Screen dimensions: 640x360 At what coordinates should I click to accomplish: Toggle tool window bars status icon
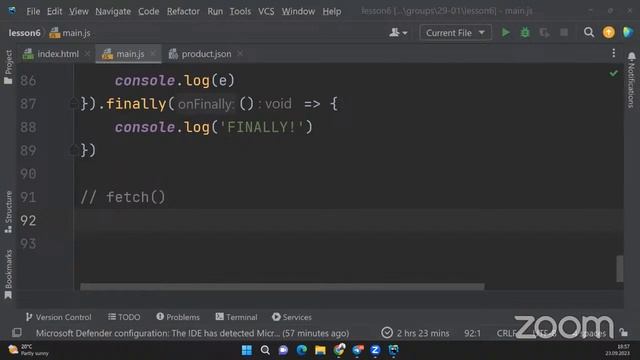click(17, 333)
